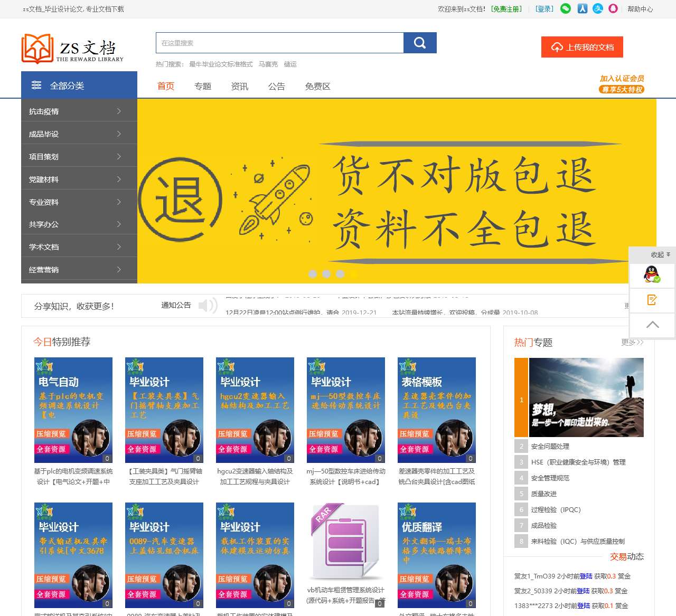Click the orange feedback note icon
The width and height of the screenshot is (676, 616).
pyautogui.click(x=652, y=300)
